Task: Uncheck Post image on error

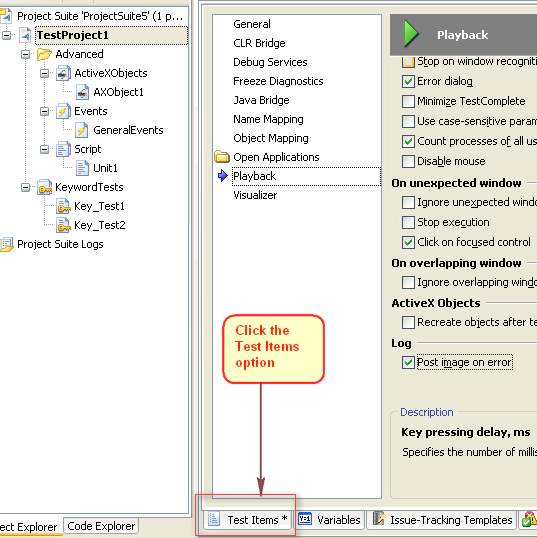Action: click(408, 363)
